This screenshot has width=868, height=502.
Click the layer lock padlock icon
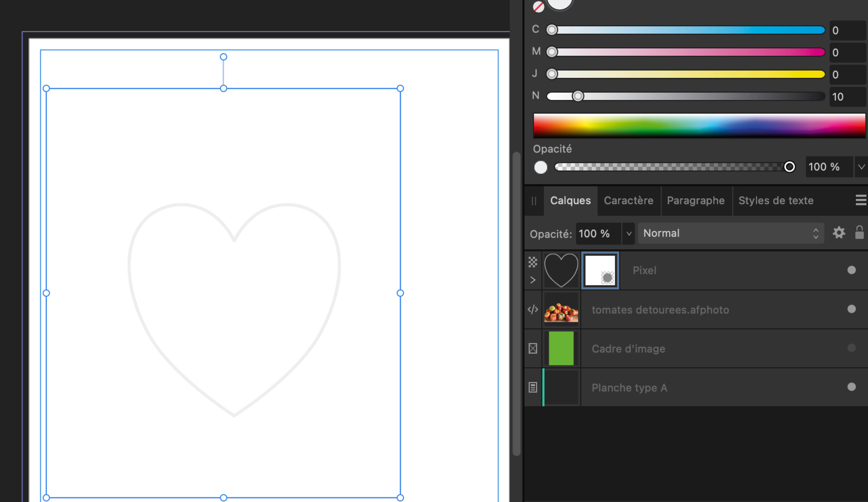point(859,233)
